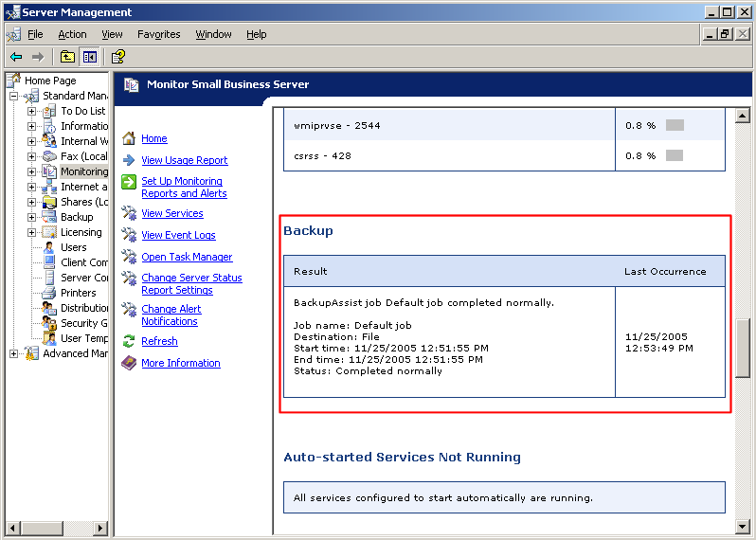Select Distribution Groups in the tree

[84, 308]
